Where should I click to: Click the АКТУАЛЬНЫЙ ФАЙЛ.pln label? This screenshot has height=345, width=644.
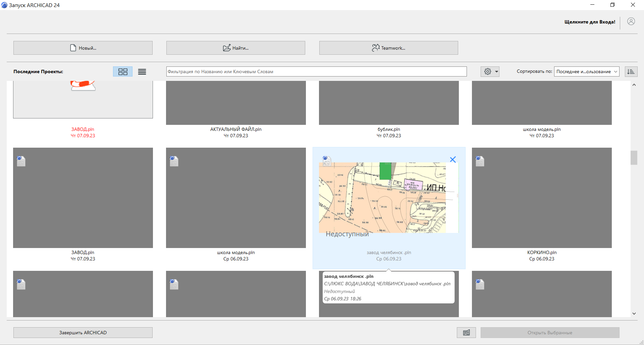click(x=236, y=129)
